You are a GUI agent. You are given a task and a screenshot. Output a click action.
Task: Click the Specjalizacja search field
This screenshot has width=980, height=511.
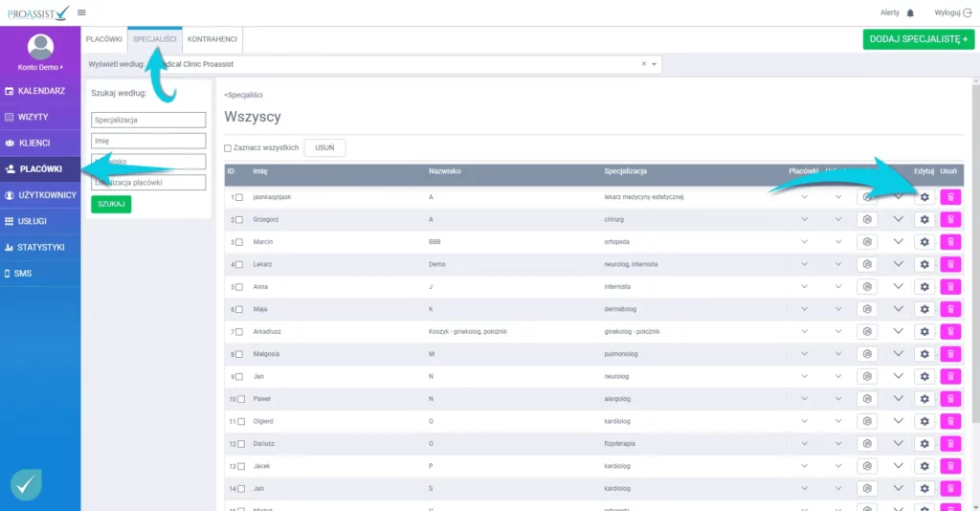148,120
